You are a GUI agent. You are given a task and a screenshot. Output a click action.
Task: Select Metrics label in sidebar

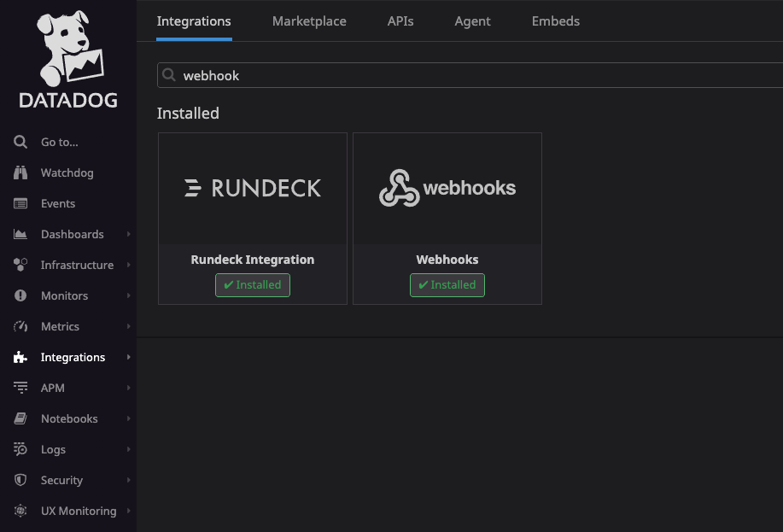pos(60,326)
